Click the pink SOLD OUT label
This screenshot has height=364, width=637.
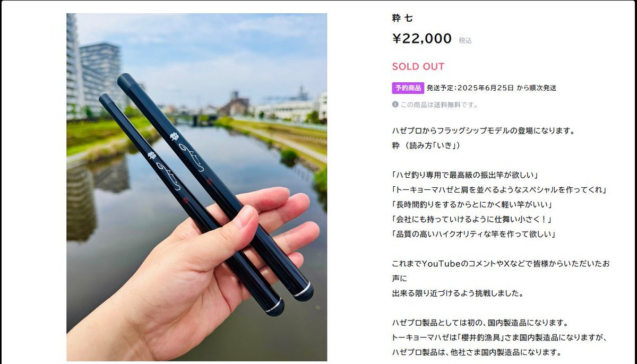coord(418,67)
